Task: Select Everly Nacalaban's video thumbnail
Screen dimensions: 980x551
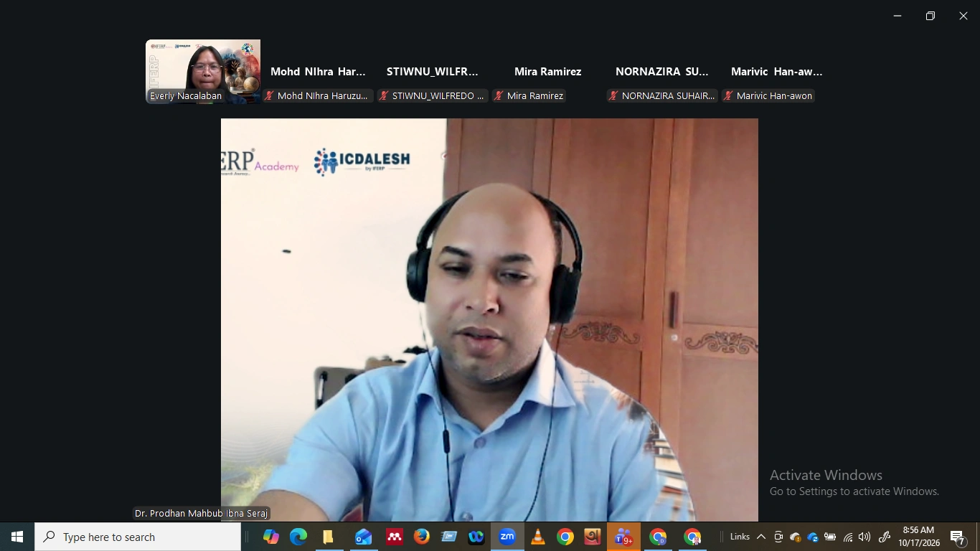Action: click(x=203, y=72)
